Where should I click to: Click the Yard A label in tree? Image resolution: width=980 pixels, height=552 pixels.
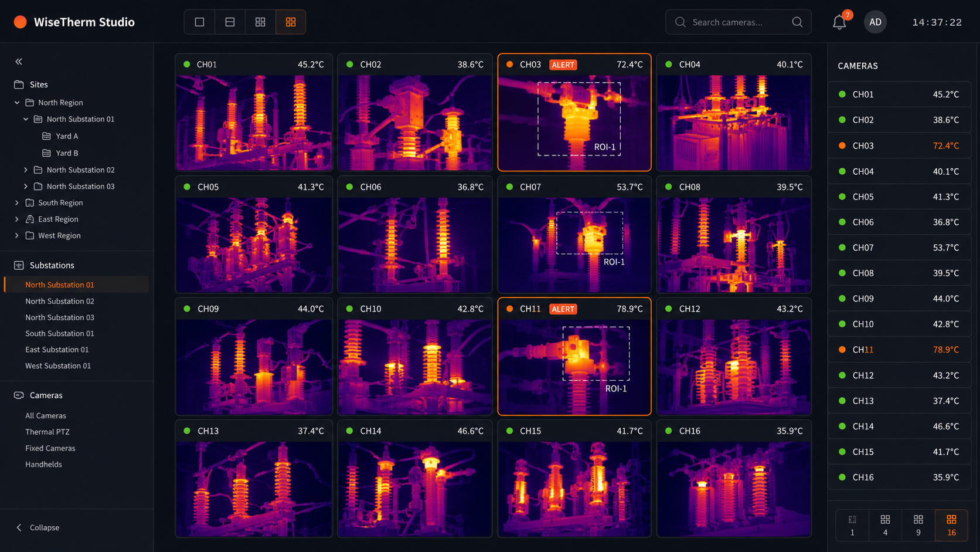[x=67, y=136]
